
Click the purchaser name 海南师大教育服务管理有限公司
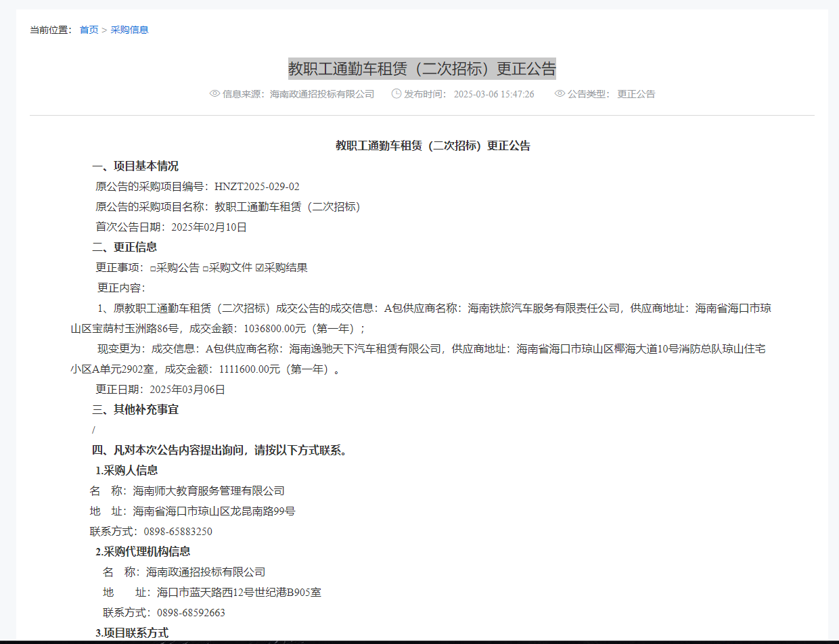click(208, 491)
